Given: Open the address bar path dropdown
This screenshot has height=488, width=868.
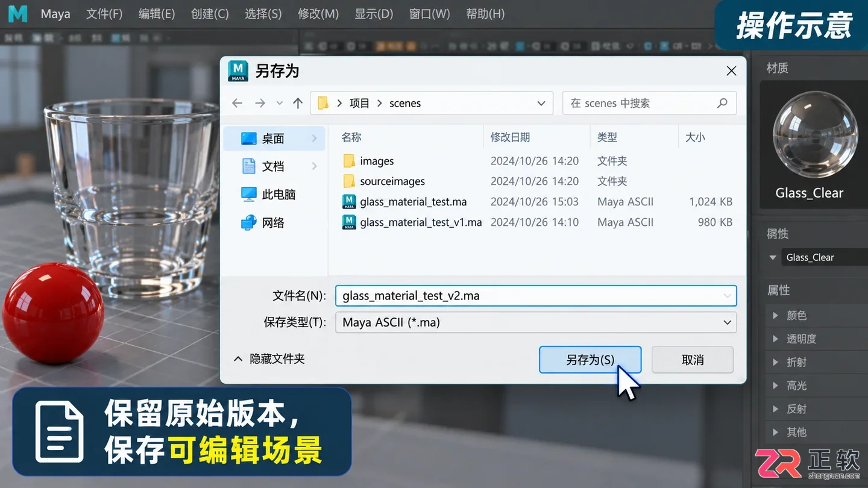Looking at the screenshot, I should tap(541, 103).
